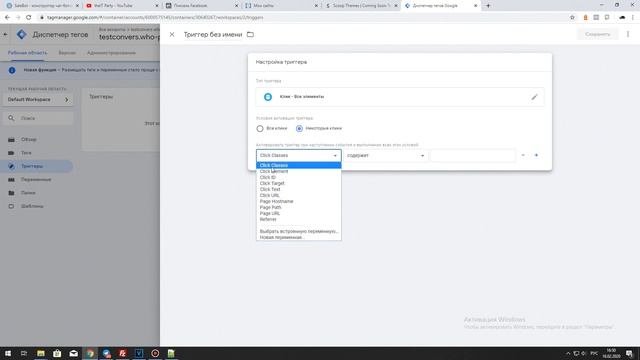Open the red FileZilla taskbar icon

[x=122, y=353]
